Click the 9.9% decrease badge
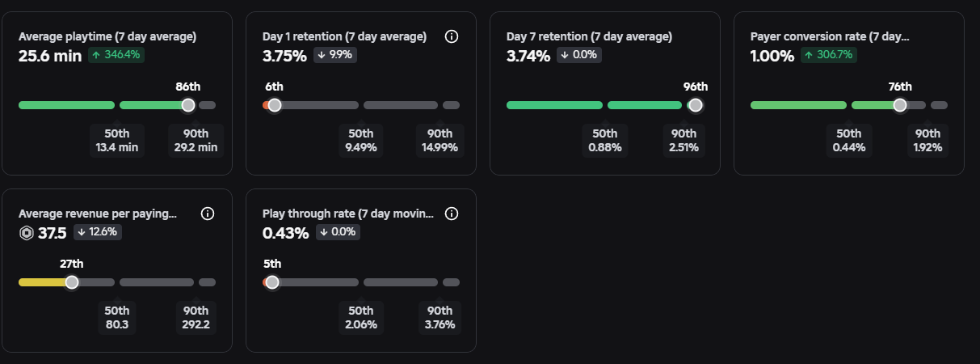Image resolution: width=980 pixels, height=364 pixels. (334, 55)
